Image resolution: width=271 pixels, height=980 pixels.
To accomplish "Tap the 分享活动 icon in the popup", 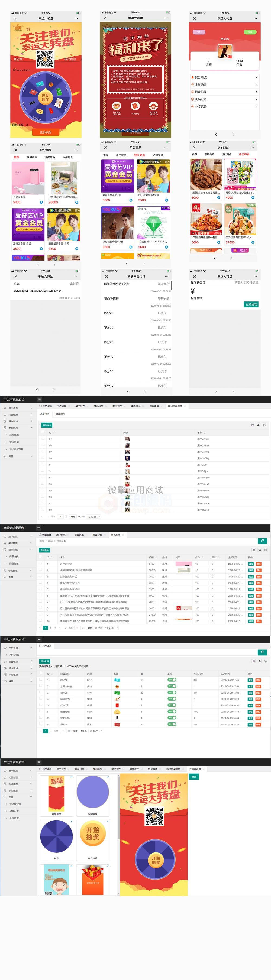I will pos(135,106).
